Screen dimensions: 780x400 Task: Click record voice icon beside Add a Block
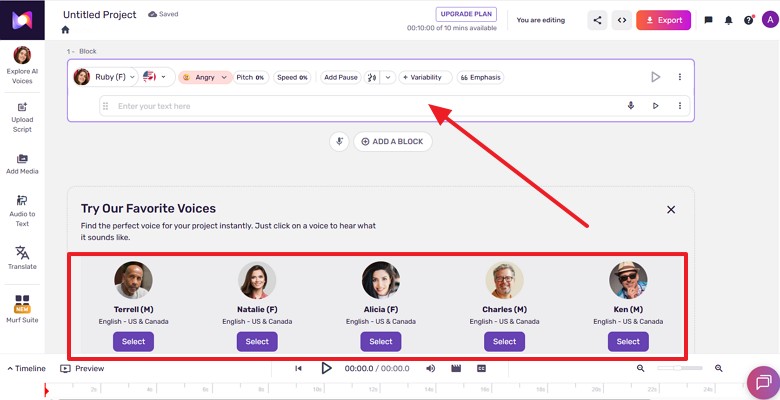pyautogui.click(x=339, y=142)
